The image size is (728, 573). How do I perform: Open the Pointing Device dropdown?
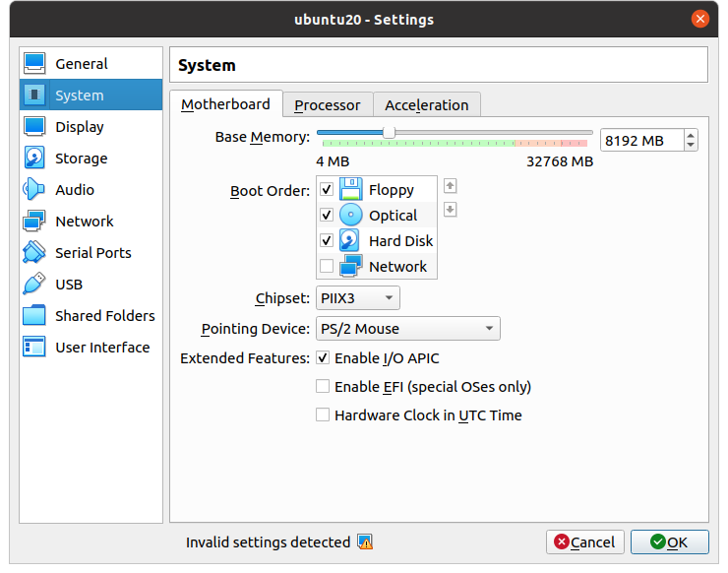pyautogui.click(x=408, y=329)
